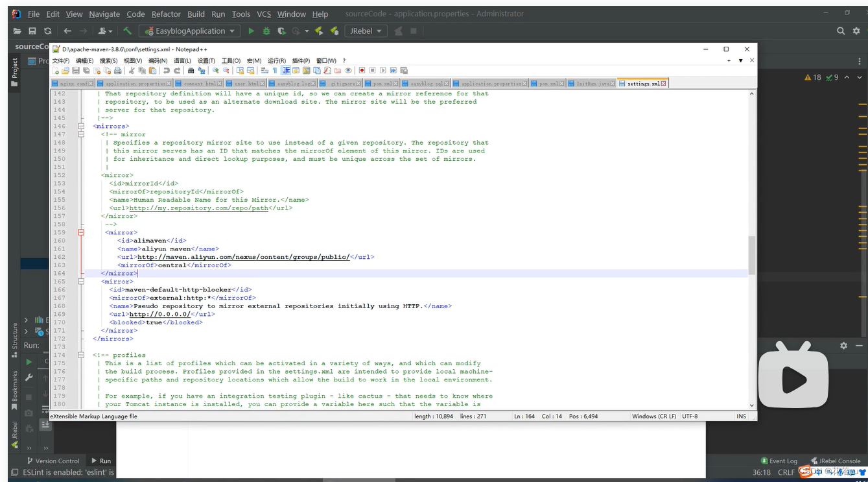
Task: Close the settings.xml tab with its X
Action: coord(663,84)
